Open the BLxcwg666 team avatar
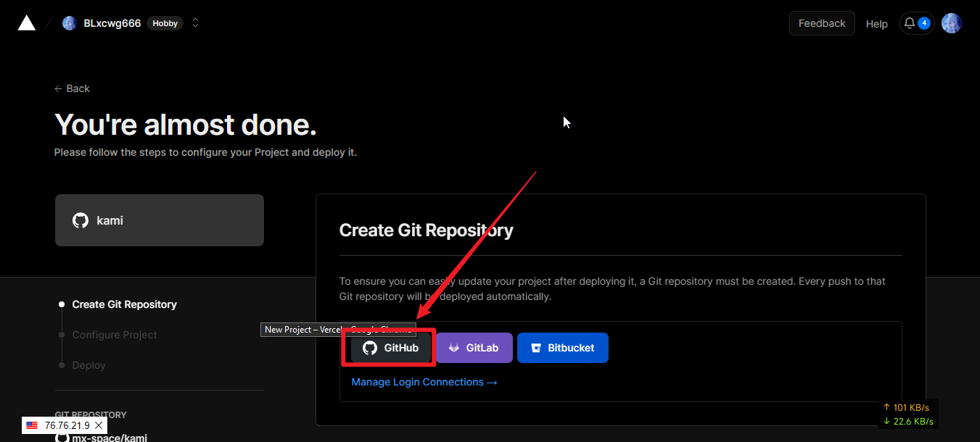This screenshot has width=980, height=442. coord(70,23)
